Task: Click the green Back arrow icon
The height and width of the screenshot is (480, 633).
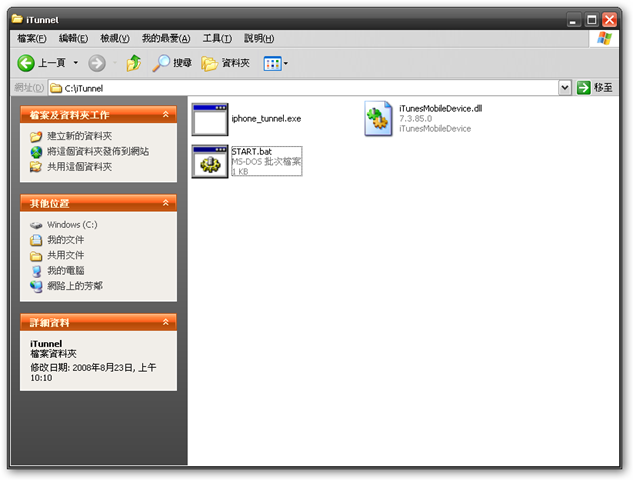Action: (26, 63)
